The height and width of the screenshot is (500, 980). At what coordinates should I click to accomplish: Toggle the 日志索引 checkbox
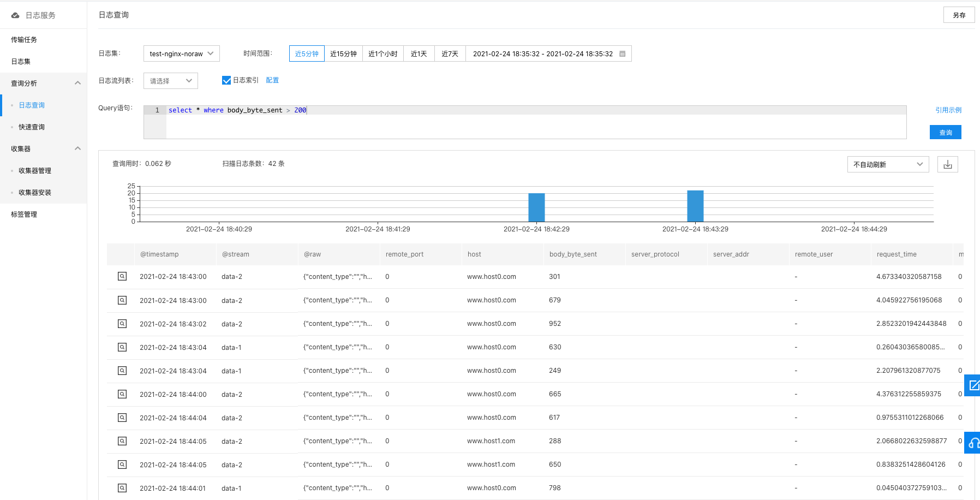click(x=226, y=80)
